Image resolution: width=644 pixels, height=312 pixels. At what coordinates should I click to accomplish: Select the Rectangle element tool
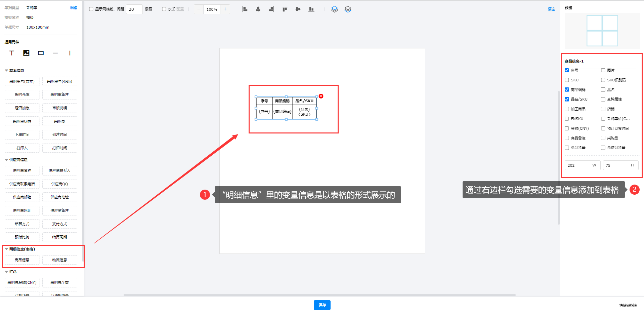pos(41,53)
